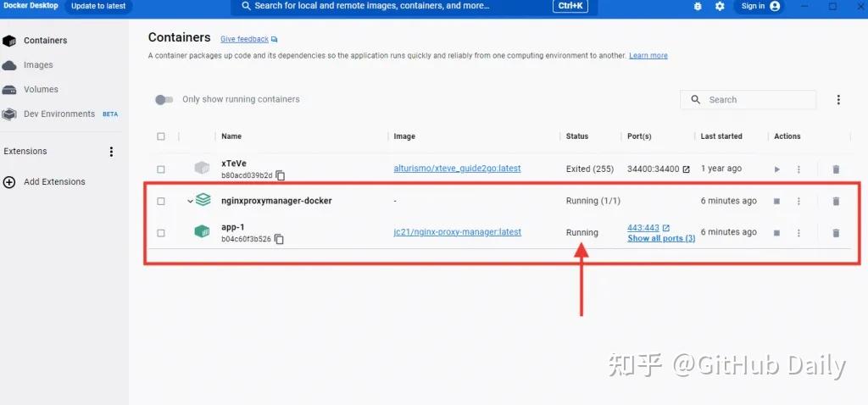868x405 pixels.
Task: Click the Sign in button
Action: [x=759, y=6]
